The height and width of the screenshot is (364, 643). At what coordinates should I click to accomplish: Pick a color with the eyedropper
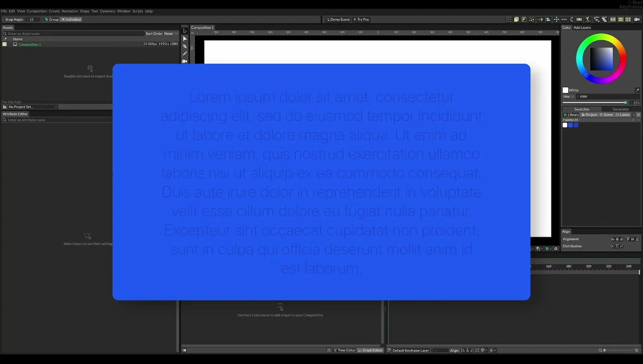click(637, 90)
